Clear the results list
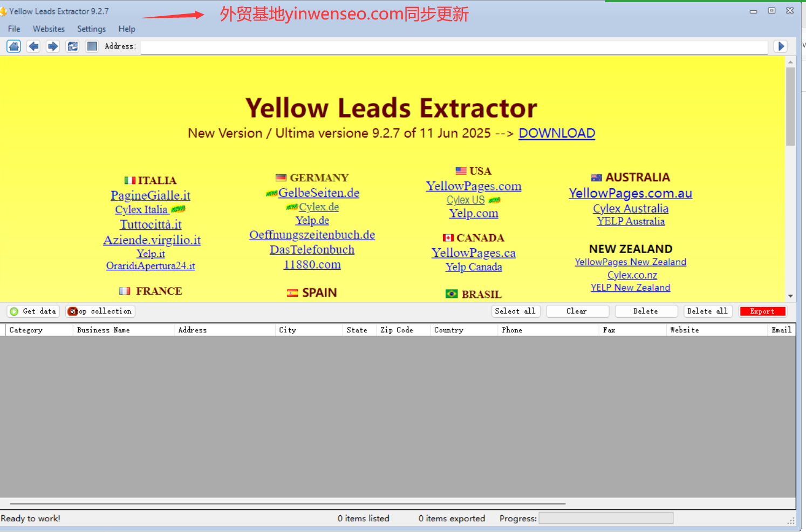 pyautogui.click(x=577, y=311)
